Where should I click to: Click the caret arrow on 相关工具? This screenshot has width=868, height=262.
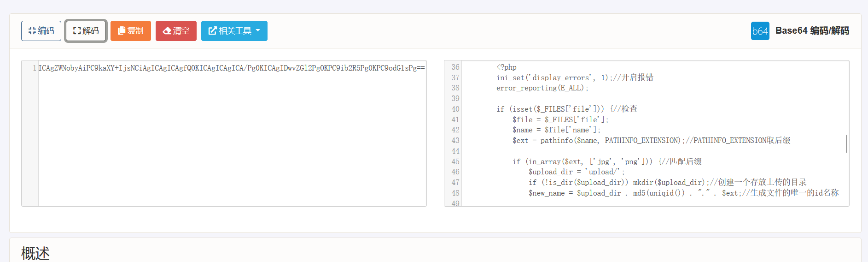pyautogui.click(x=258, y=30)
